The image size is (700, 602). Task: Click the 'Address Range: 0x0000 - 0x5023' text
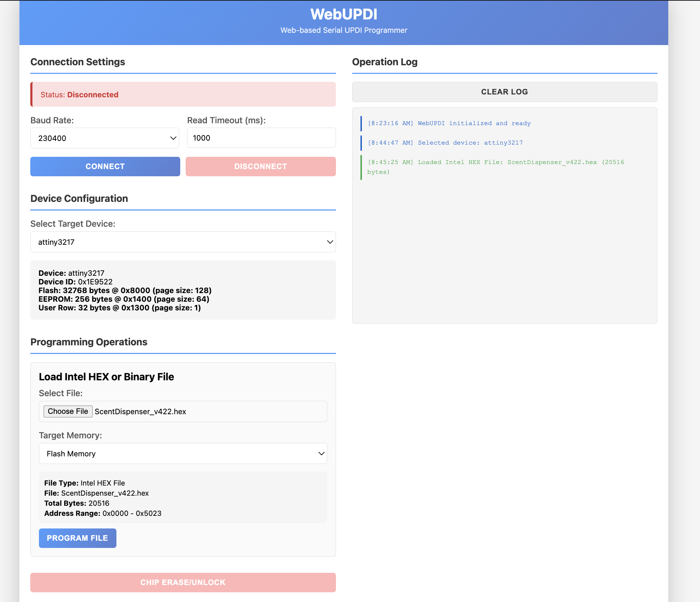(x=103, y=513)
